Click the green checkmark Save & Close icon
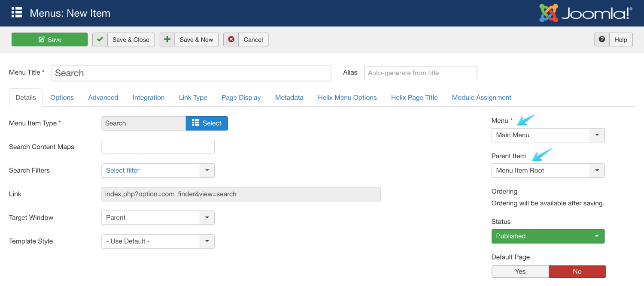This screenshot has width=644, height=286. pos(100,39)
